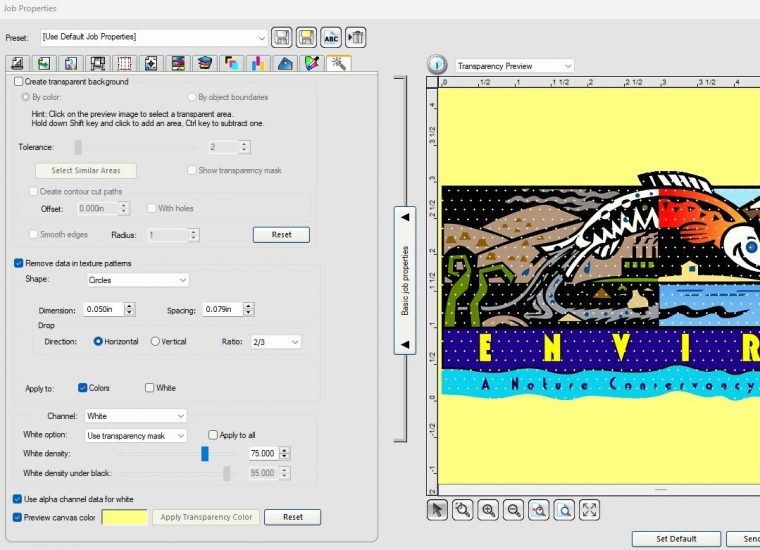Open the tab with red tiling grid icon
This screenshot has width=760, height=550.
[x=124, y=63]
